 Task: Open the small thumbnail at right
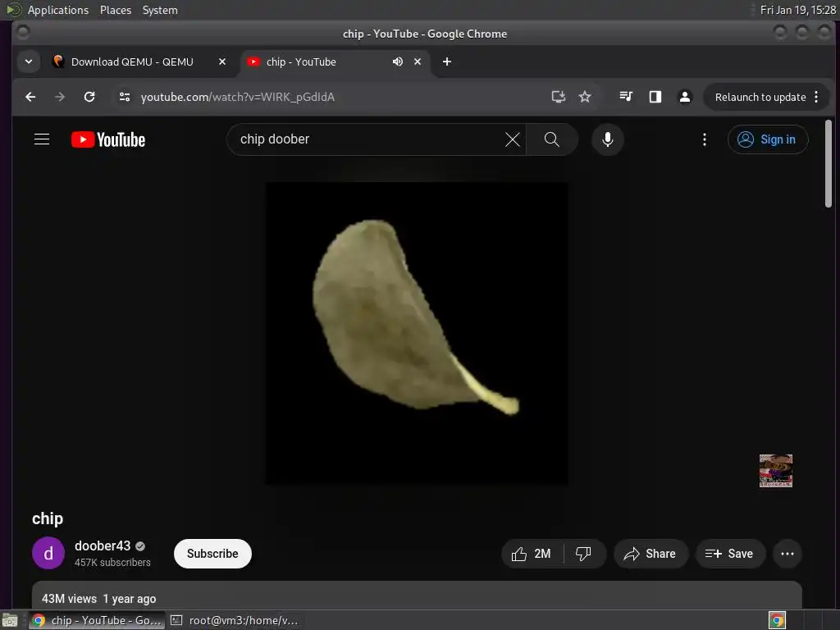point(775,471)
